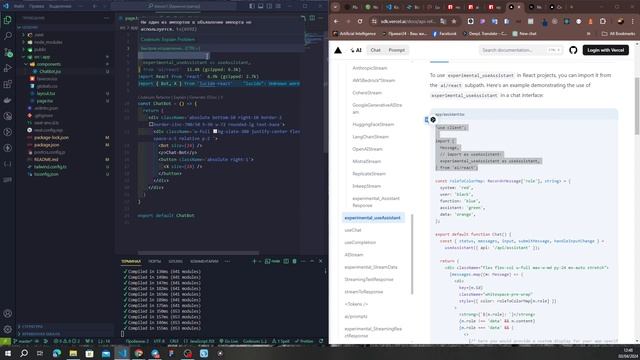Collapse the components folder
The image size is (640, 360).
[x=26, y=64]
